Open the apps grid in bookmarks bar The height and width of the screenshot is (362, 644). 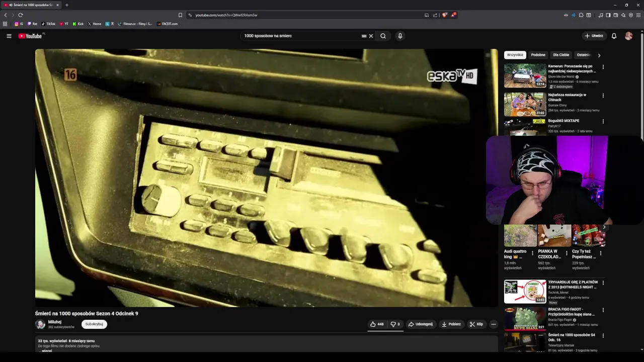[x=5, y=24]
